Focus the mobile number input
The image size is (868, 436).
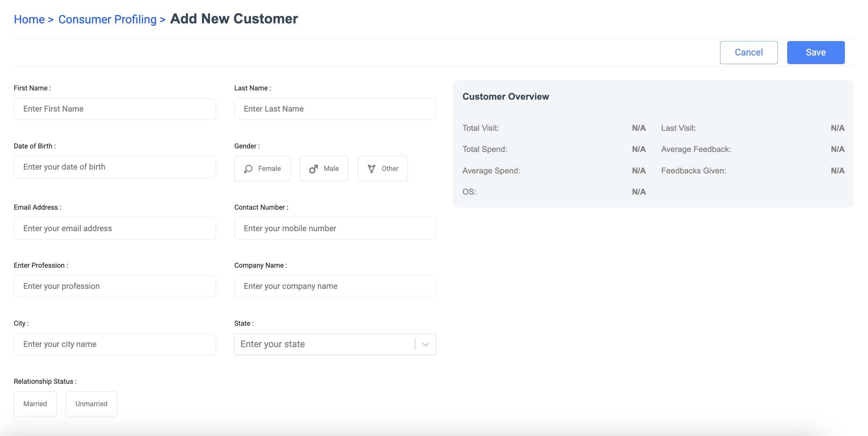tap(335, 228)
